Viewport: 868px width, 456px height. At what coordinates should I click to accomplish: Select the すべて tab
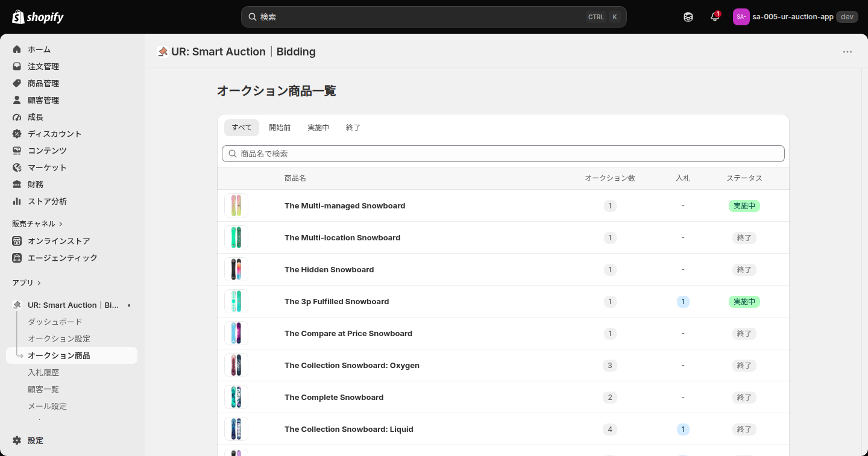242,128
